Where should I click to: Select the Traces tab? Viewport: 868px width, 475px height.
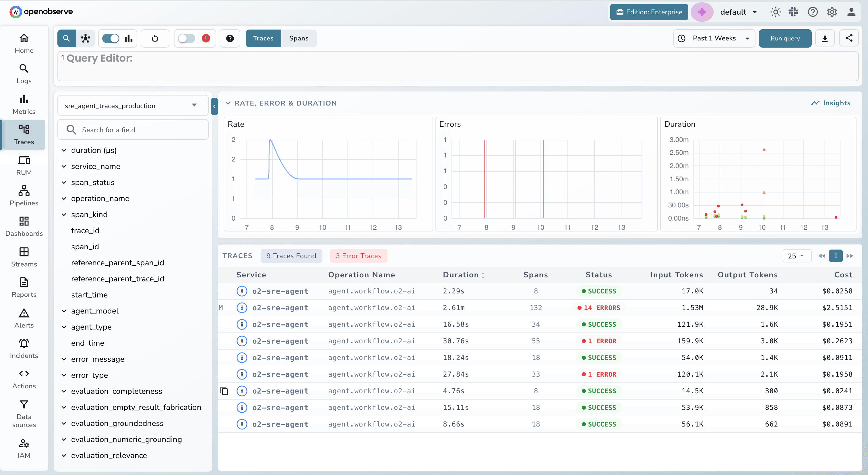263,38
